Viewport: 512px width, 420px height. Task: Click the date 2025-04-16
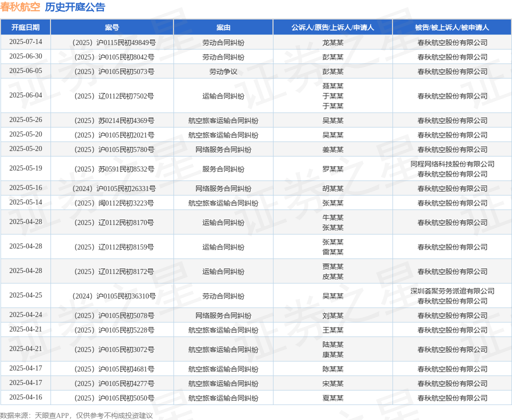25,397
